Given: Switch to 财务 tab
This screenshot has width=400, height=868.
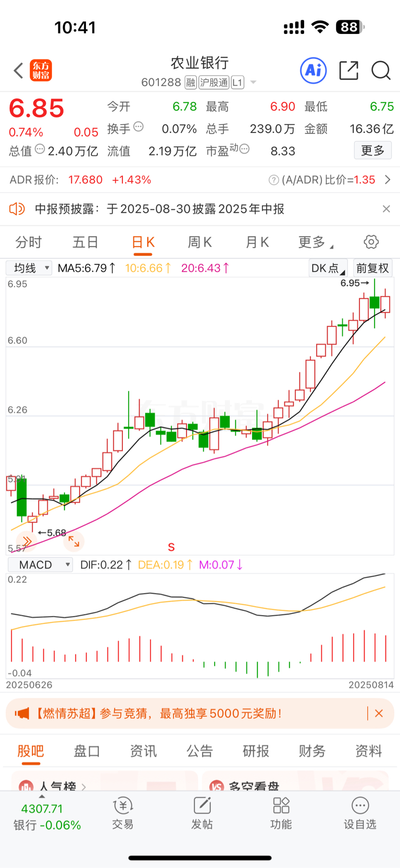Looking at the screenshot, I should coord(312,751).
